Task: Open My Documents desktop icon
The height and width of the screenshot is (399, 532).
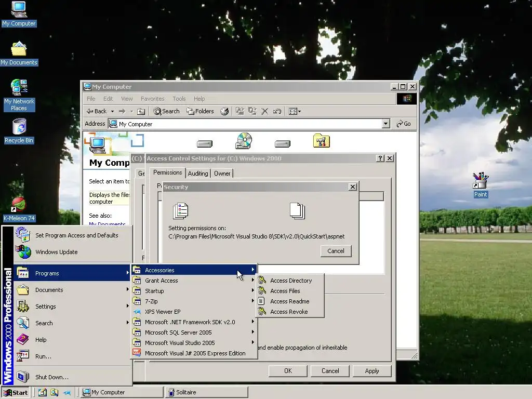Action: [x=19, y=54]
